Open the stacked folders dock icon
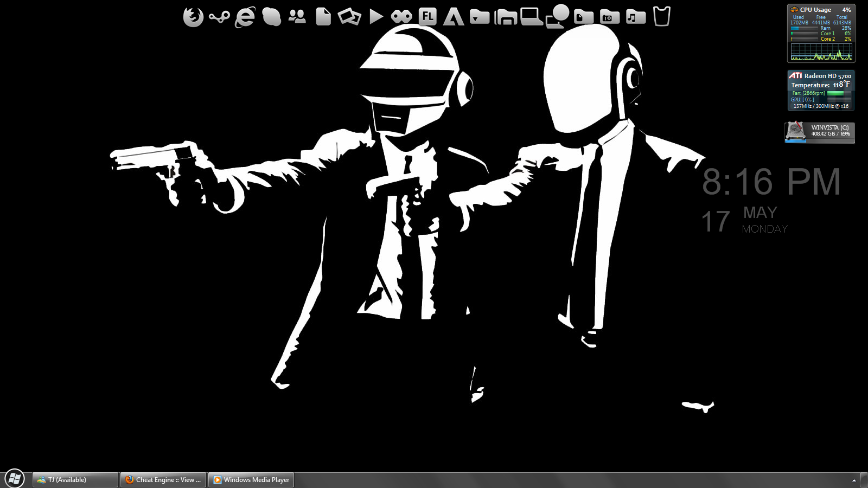This screenshot has width=868, height=488. click(x=506, y=17)
